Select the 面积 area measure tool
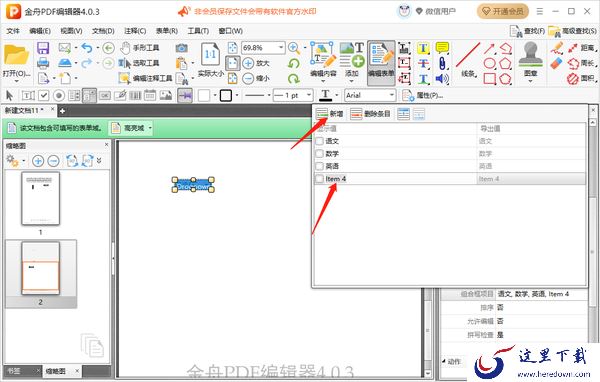The image size is (600, 382). tap(581, 79)
